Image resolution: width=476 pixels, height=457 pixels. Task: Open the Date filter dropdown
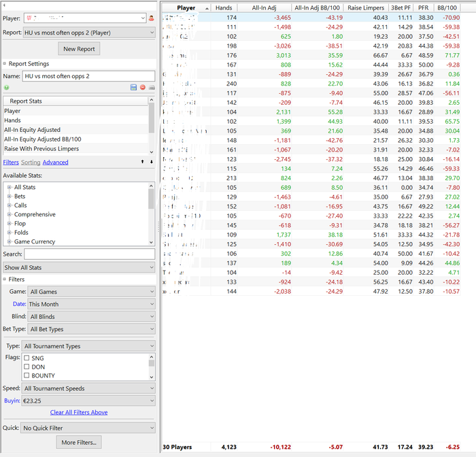[91, 304]
